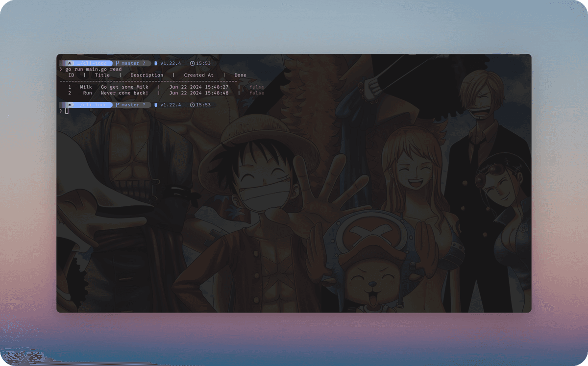The image size is (588, 366).
Task: Click 'v1.22.4' in the prompt above the go run command
Action: click(171, 64)
